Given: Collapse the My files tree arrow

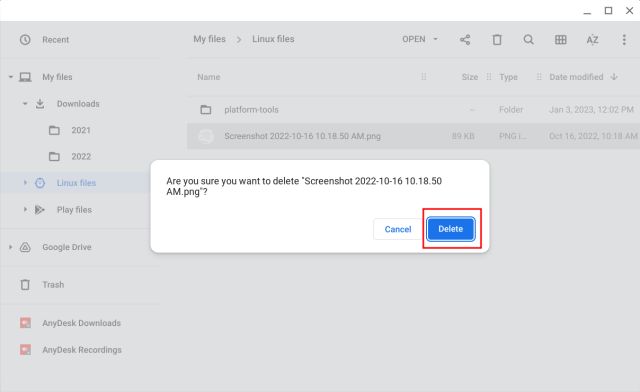Looking at the screenshot, I should tap(11, 77).
